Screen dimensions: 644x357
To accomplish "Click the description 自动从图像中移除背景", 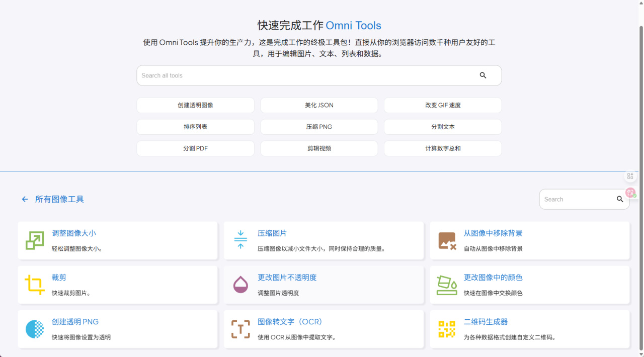I will pyautogui.click(x=493, y=248).
